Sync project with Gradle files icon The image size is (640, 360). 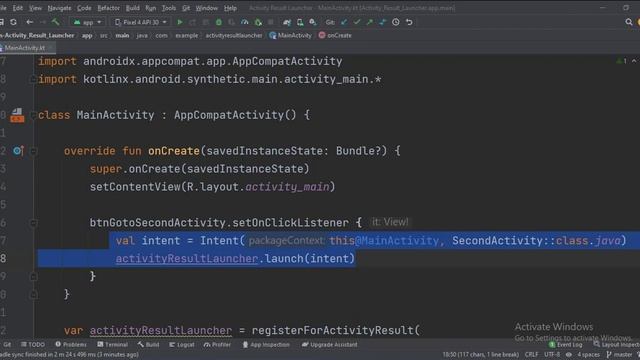(287, 22)
